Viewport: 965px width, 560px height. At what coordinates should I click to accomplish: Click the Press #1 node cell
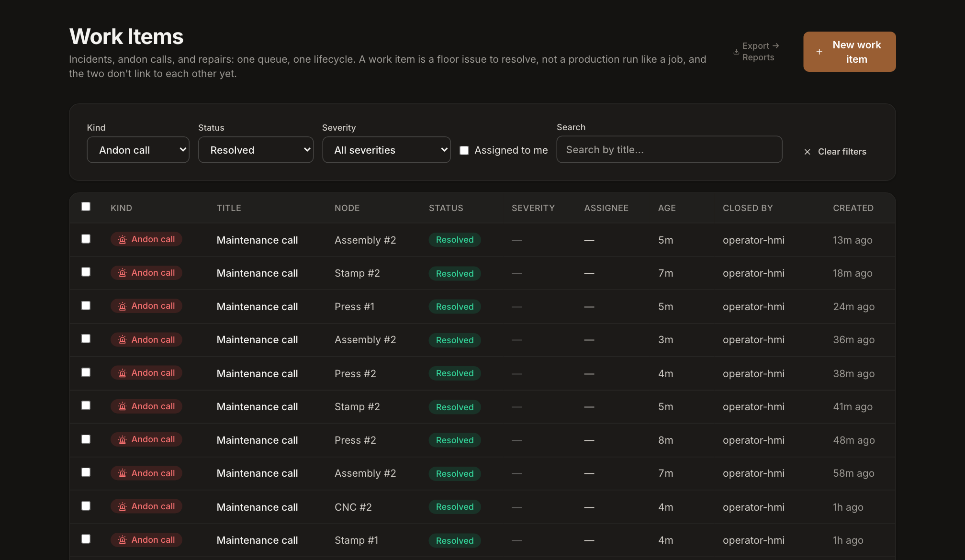(x=354, y=306)
